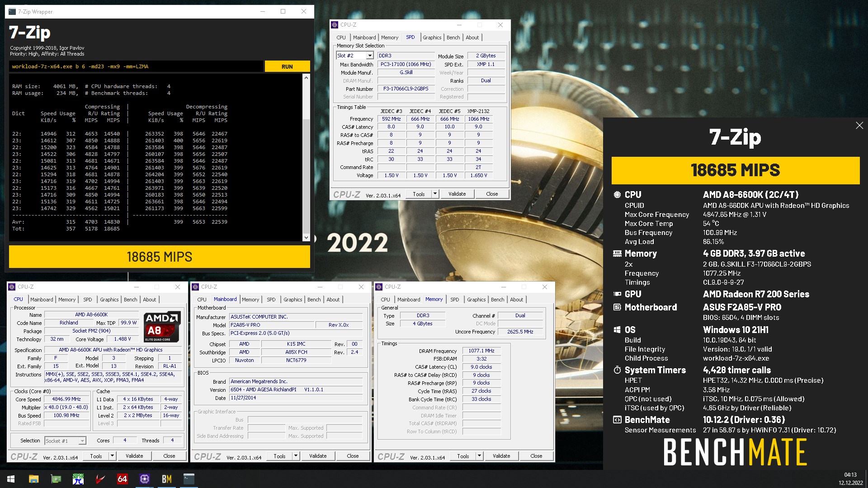
Task: Open the red checkmark taskbar app
Action: 100,479
